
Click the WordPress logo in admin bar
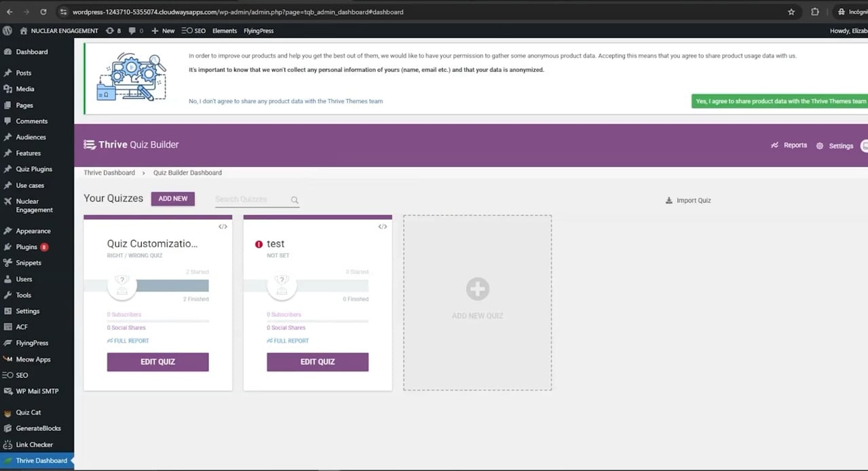7,31
